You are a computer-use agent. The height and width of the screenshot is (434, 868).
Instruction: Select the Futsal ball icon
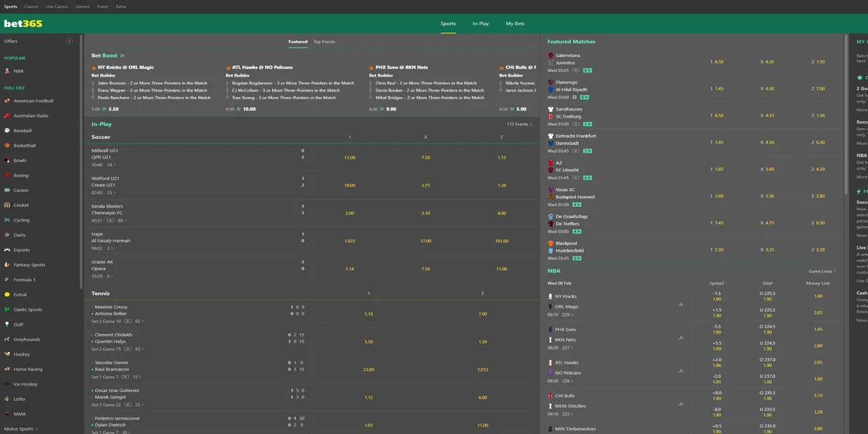click(x=7, y=294)
